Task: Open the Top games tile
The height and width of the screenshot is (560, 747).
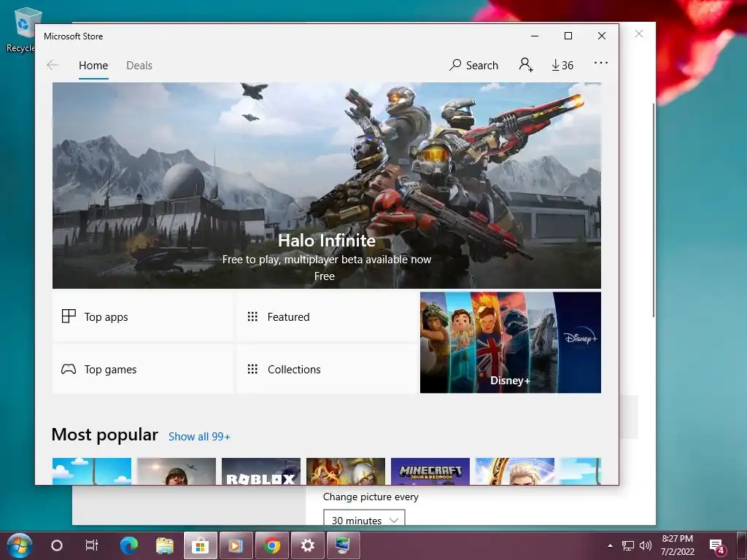Action: pos(142,369)
